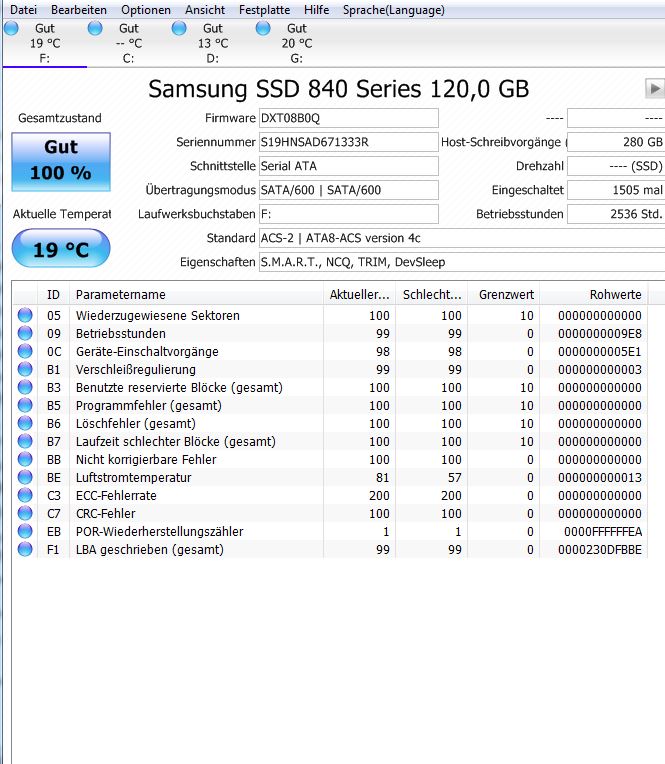Click the Eigenschaften field with S.M.A.R.T.

click(462, 262)
